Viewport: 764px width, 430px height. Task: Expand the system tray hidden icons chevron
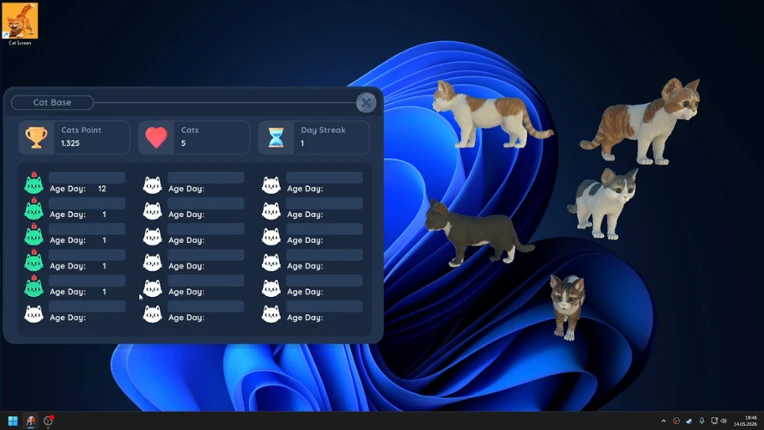point(663,421)
